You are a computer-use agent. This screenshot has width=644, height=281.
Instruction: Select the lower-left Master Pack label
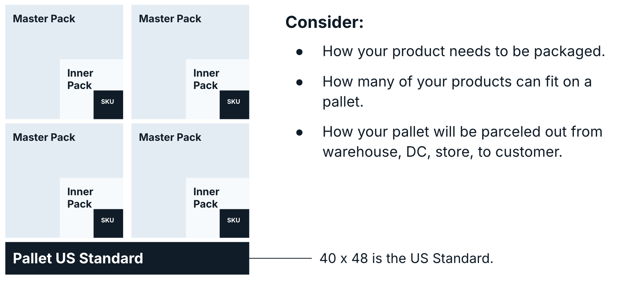pyautogui.click(x=44, y=137)
